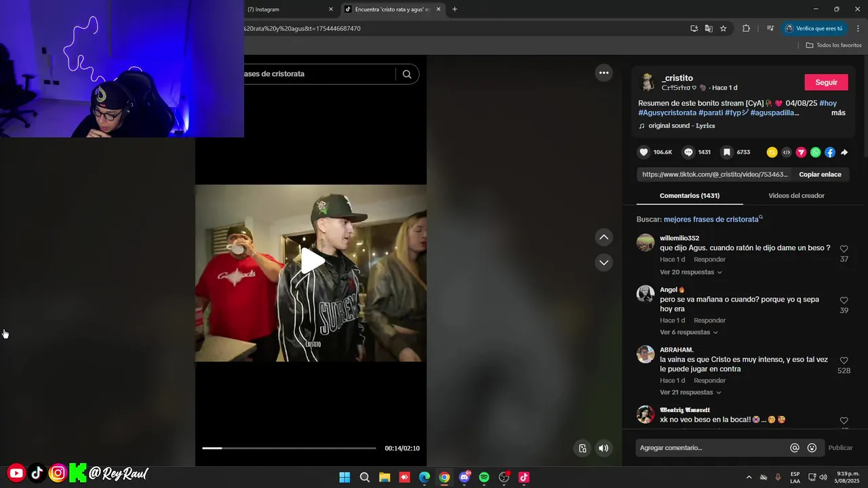This screenshot has height=488, width=868.
Task: Repost the video using the yellow icon
Action: [x=772, y=152]
